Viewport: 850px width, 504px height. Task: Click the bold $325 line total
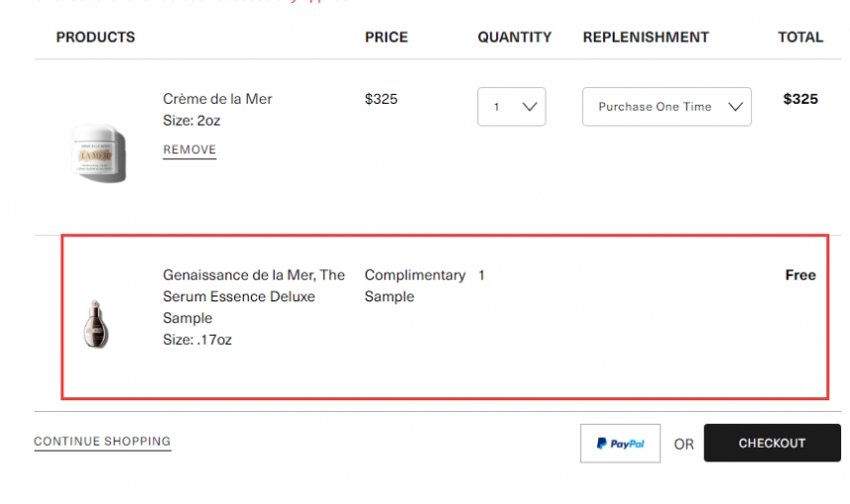coord(801,99)
